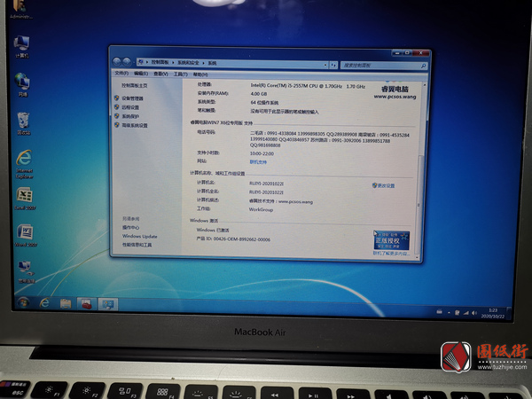Open the 工具(T) menu
The height and width of the screenshot is (399, 532).
tap(181, 74)
